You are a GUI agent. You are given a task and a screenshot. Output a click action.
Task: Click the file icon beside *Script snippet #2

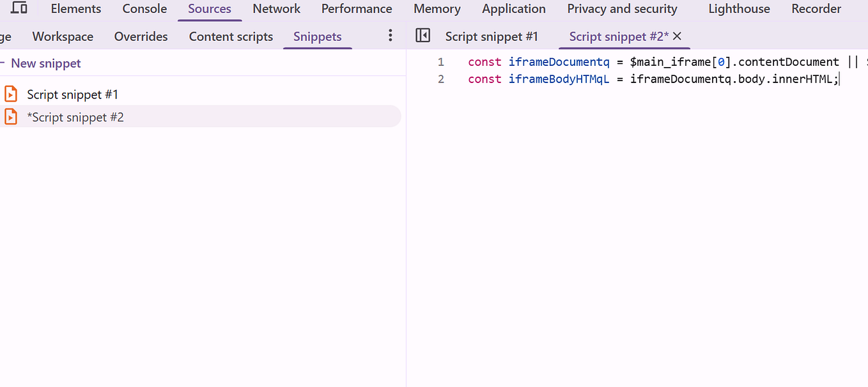11,116
